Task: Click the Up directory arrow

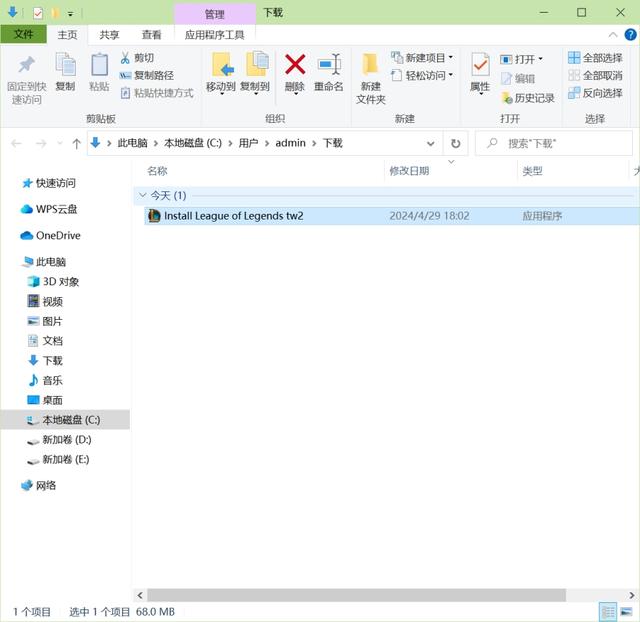Action: (76, 143)
